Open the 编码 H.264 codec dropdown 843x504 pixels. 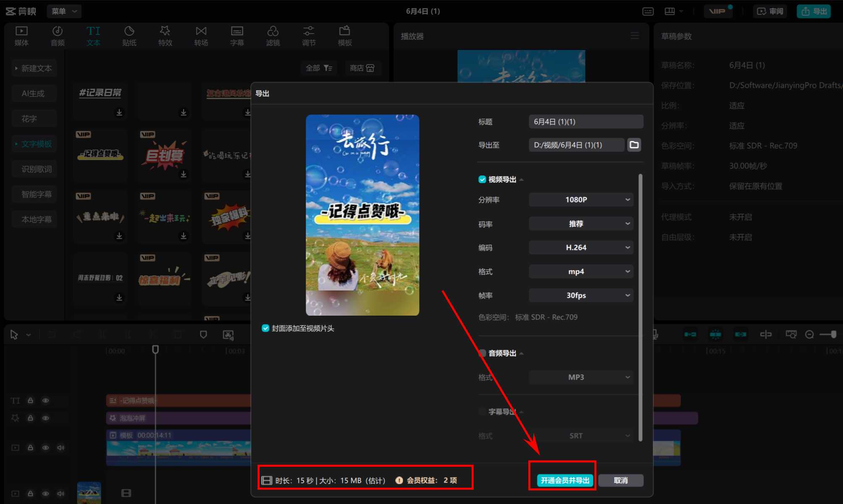pyautogui.click(x=581, y=248)
